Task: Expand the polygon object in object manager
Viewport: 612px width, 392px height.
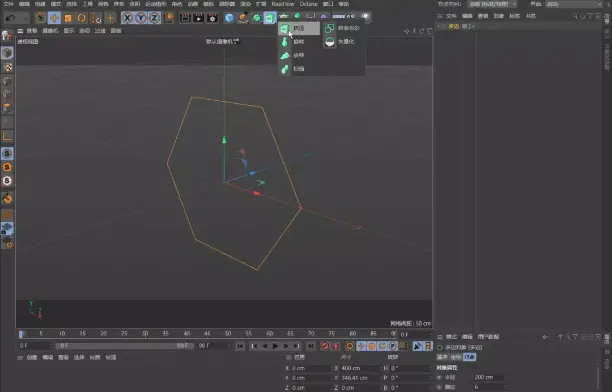Action: pos(439,26)
